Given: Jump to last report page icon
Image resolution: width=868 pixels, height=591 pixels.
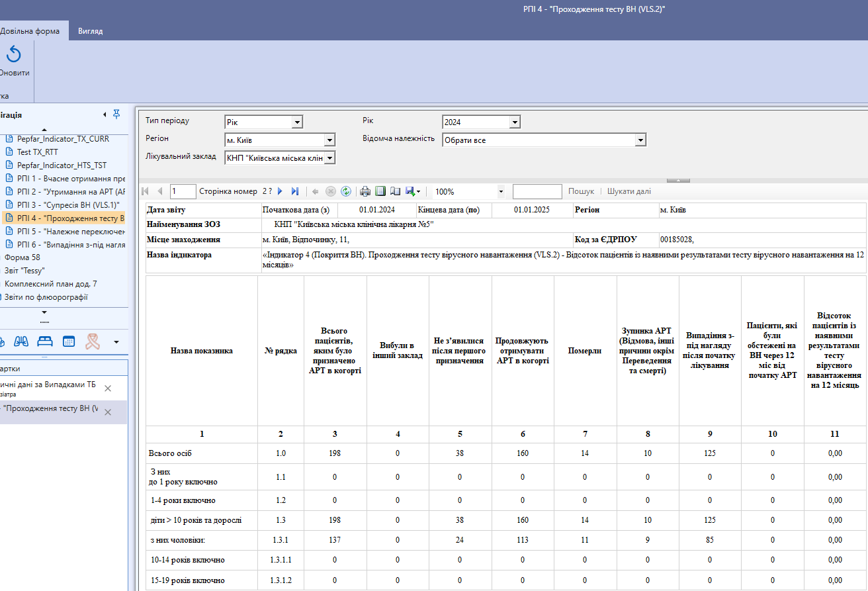Looking at the screenshot, I should pyautogui.click(x=295, y=191).
